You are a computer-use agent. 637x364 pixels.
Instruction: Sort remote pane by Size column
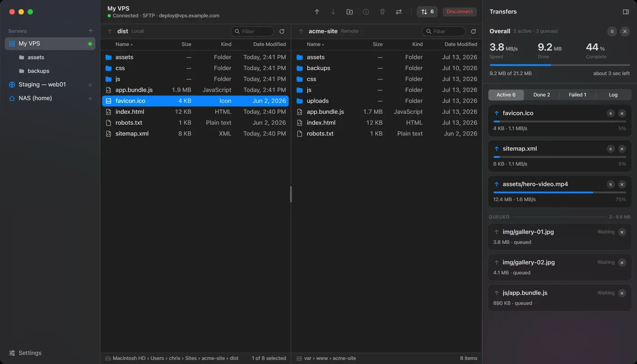point(378,44)
